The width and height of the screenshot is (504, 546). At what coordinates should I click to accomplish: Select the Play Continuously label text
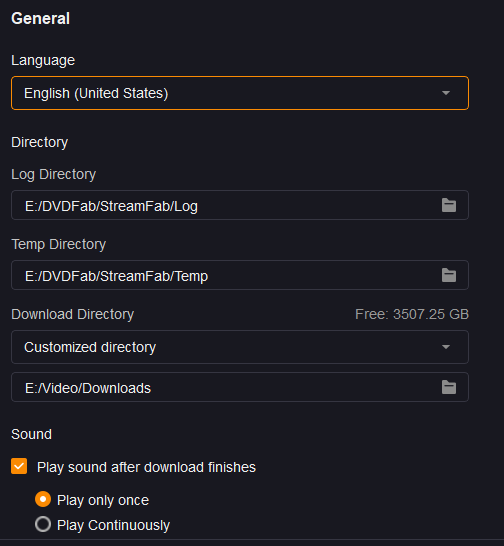tap(113, 525)
